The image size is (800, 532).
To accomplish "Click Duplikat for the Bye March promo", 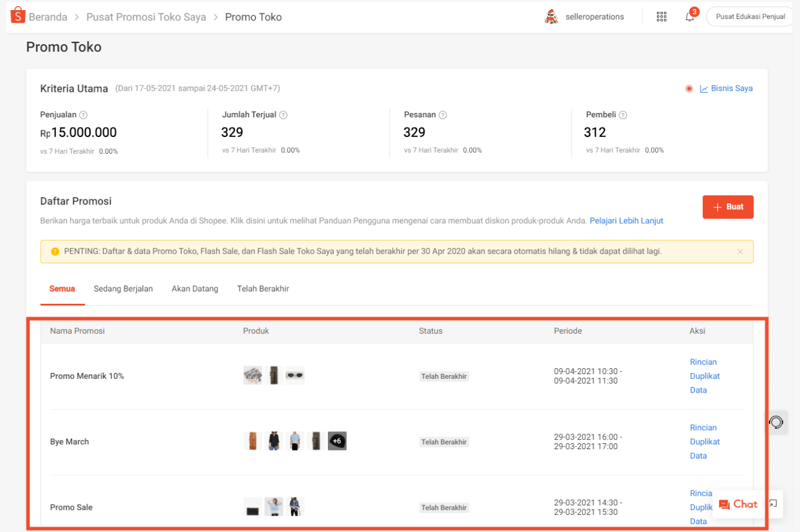I will [705, 442].
